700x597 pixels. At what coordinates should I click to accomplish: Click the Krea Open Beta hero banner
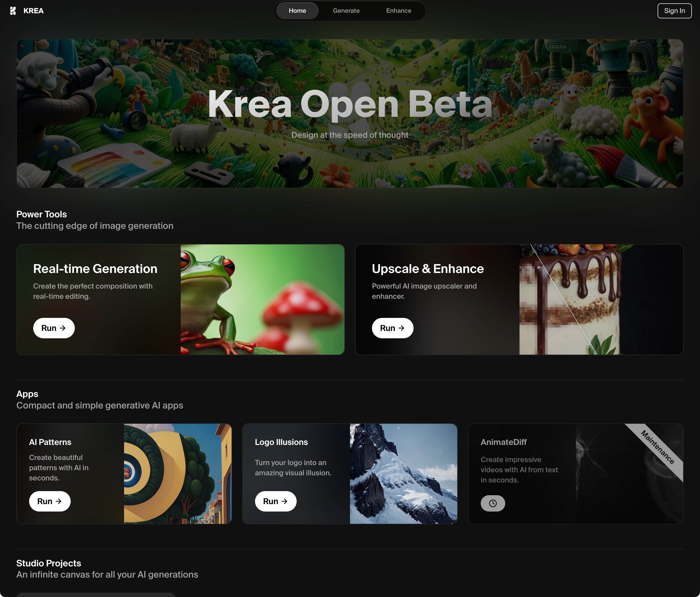[350, 114]
